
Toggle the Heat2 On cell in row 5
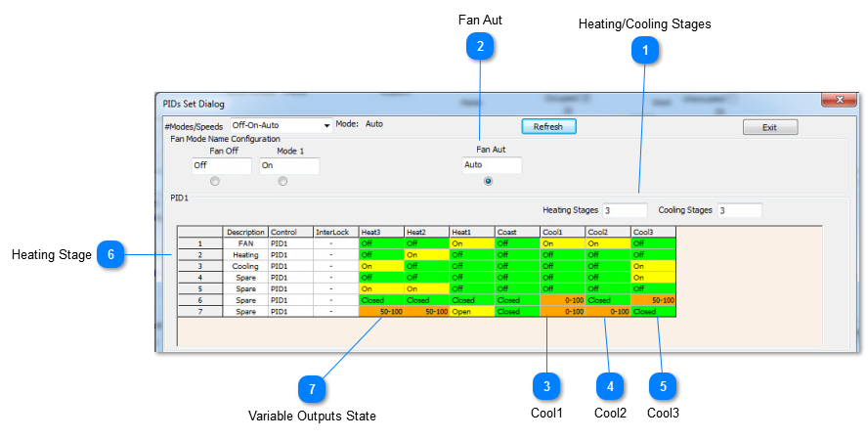click(x=427, y=289)
